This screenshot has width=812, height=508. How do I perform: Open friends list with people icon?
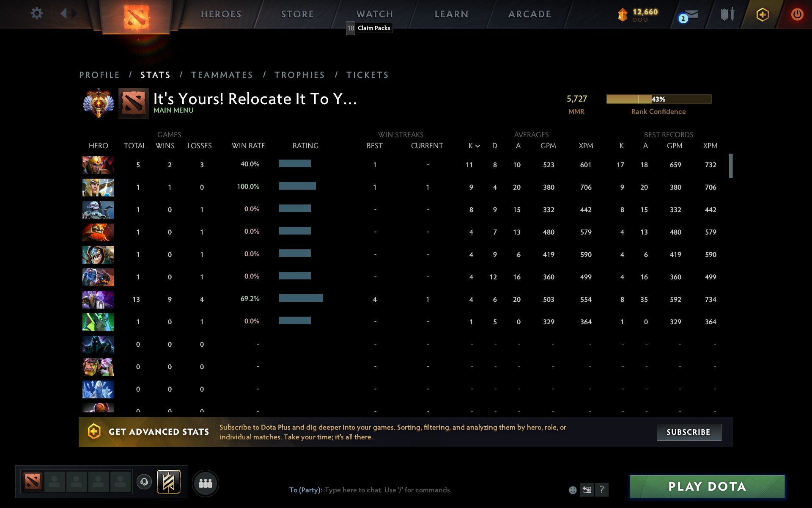tap(206, 483)
